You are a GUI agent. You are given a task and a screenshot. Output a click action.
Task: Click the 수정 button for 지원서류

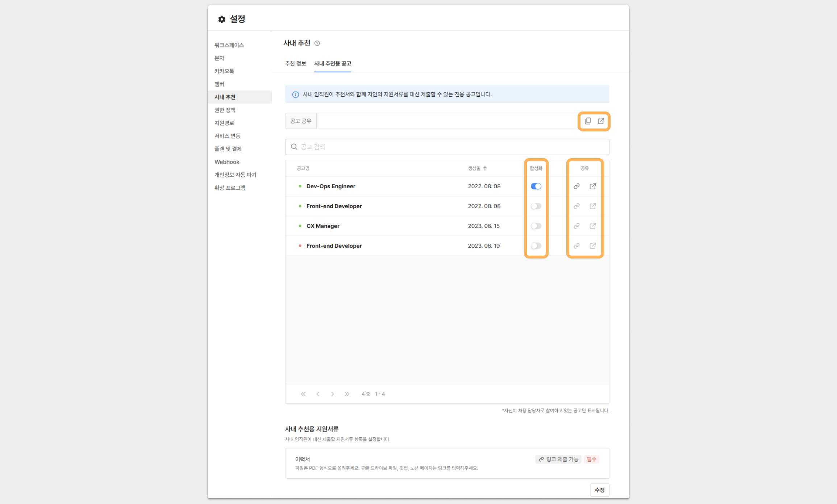[x=600, y=490]
